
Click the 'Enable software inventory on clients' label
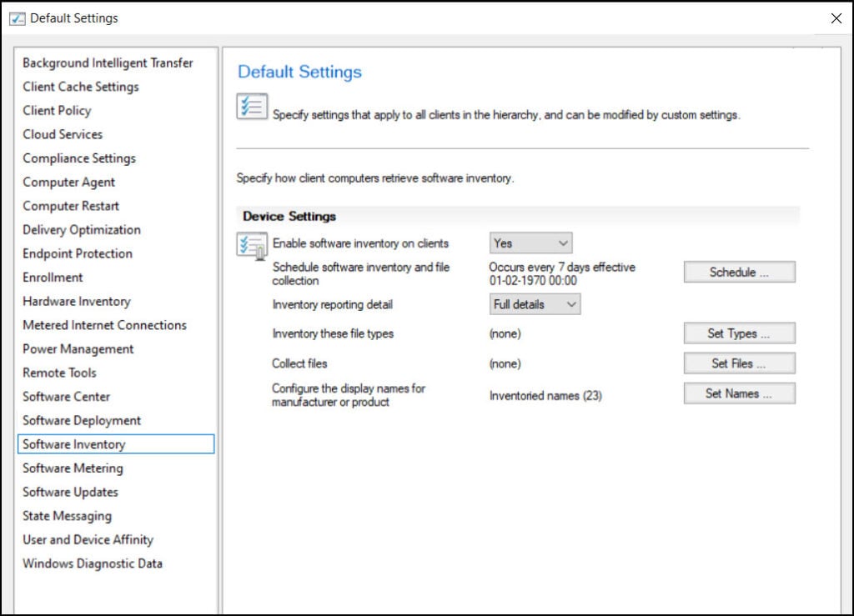coord(360,243)
